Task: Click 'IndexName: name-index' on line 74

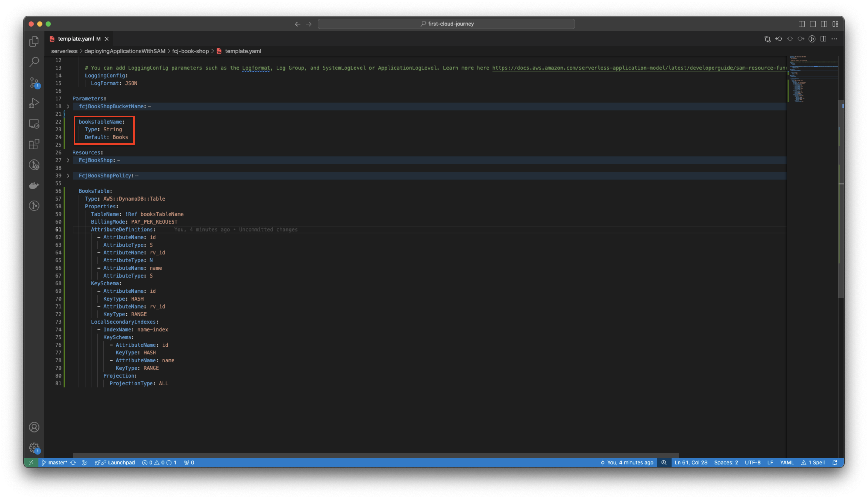Action: [136, 330]
